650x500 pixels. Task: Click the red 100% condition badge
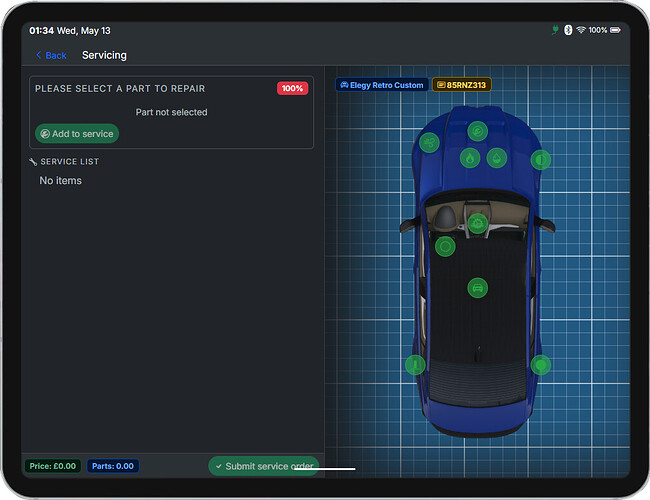pos(292,88)
